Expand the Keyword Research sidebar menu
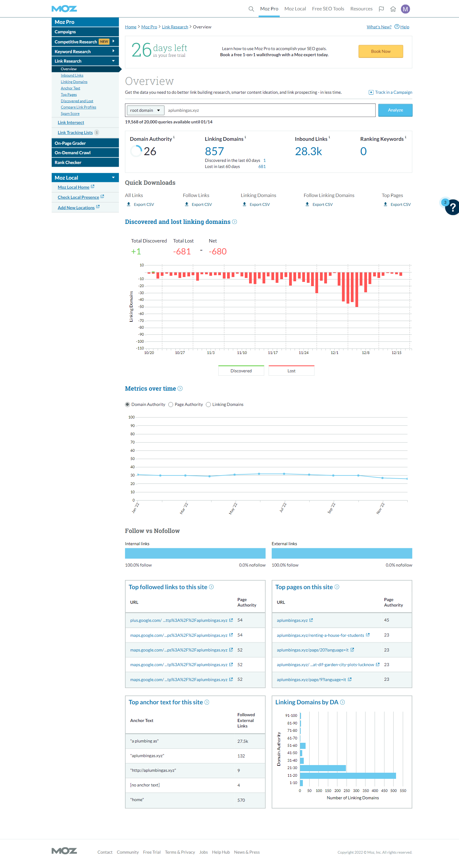 (x=85, y=51)
